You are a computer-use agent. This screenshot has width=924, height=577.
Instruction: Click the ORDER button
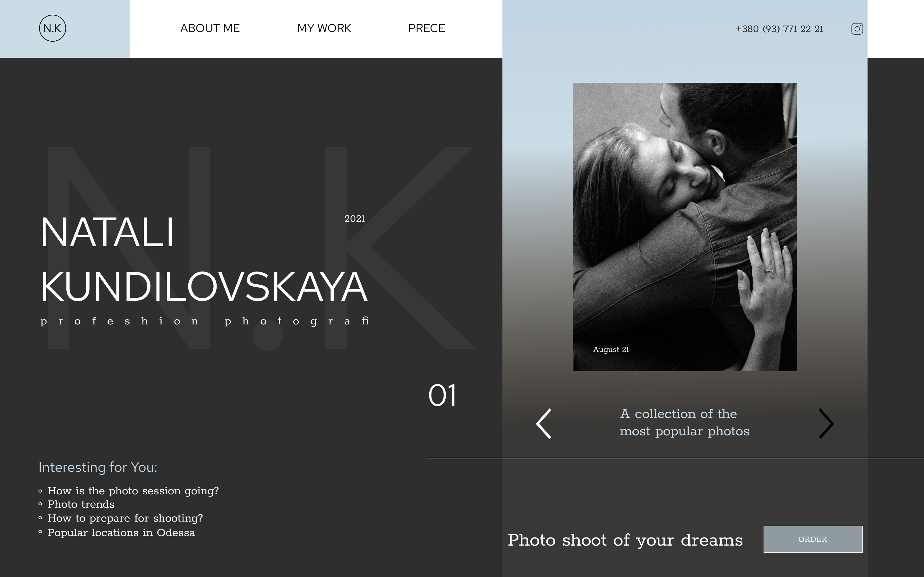(813, 539)
